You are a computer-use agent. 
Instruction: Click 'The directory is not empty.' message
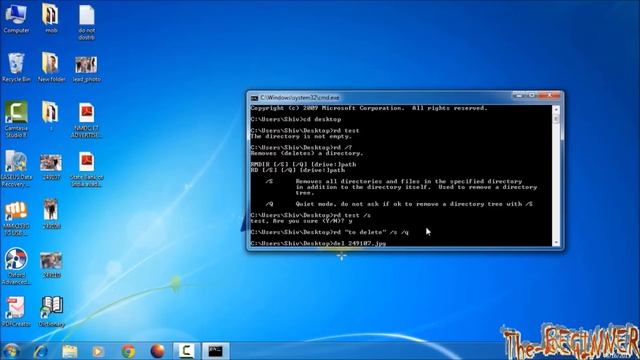301,136
